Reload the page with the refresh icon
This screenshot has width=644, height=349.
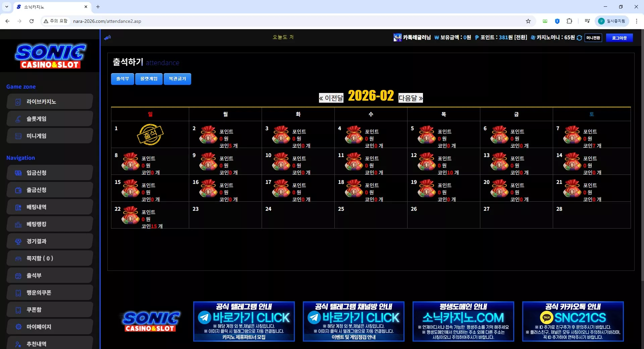coord(32,21)
